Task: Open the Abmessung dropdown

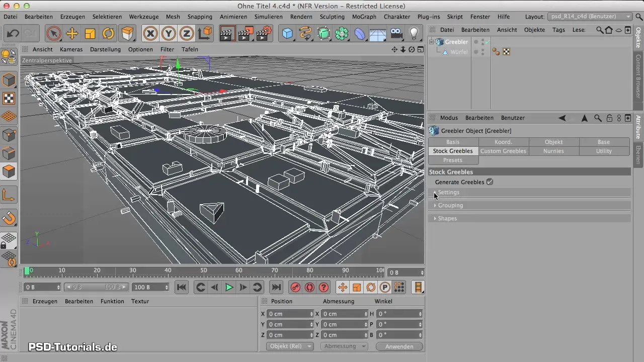Action: (344, 346)
